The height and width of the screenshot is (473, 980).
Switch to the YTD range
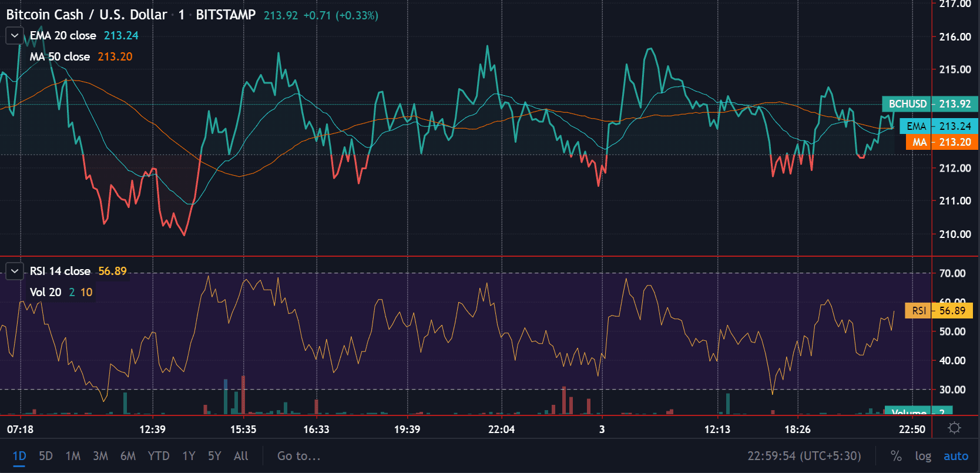[x=159, y=456]
